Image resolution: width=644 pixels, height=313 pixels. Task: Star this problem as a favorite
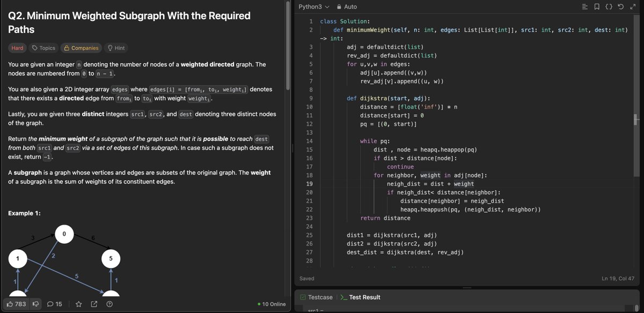click(x=79, y=304)
